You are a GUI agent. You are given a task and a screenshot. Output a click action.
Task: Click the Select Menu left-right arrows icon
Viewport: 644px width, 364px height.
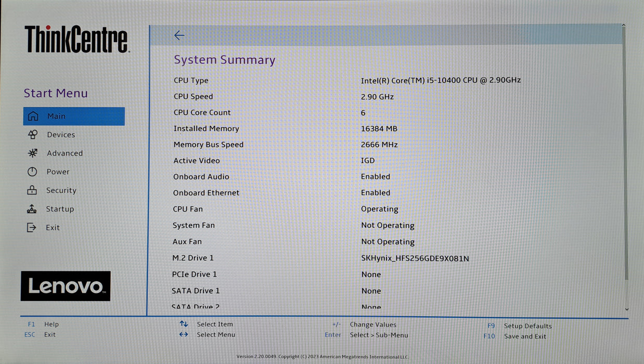(x=184, y=334)
